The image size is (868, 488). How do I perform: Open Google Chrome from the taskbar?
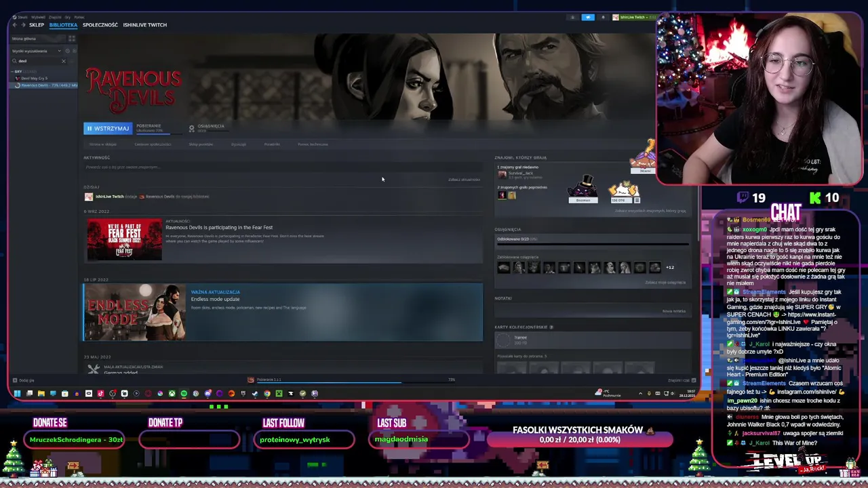[267, 393]
